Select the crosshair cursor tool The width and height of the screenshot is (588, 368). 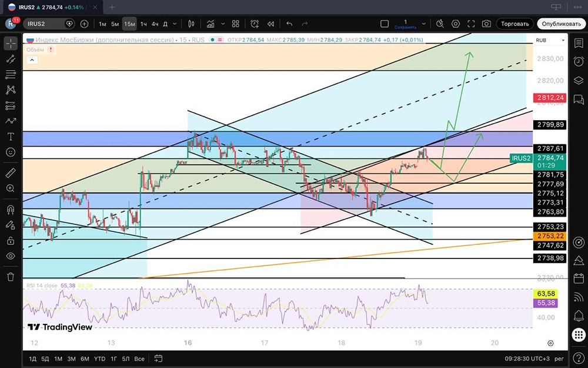(x=11, y=44)
